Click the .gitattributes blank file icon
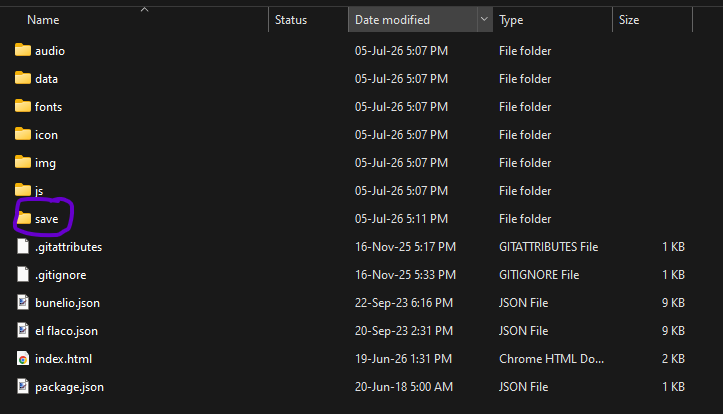Viewport: 723px width, 414px height. [23, 246]
